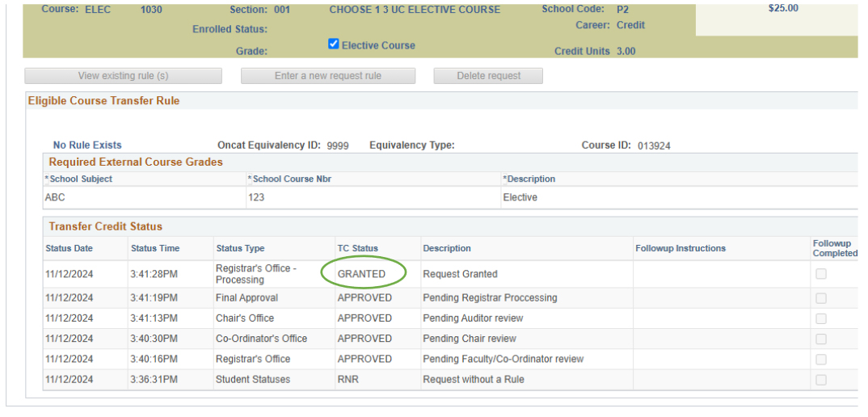Select the TC Status column header
This screenshot has height=417, width=868.
[357, 248]
